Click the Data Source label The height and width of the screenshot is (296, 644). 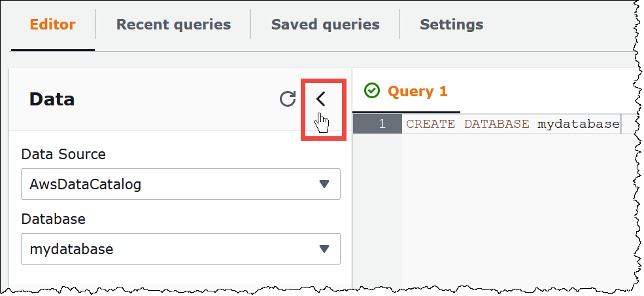pyautogui.click(x=63, y=155)
